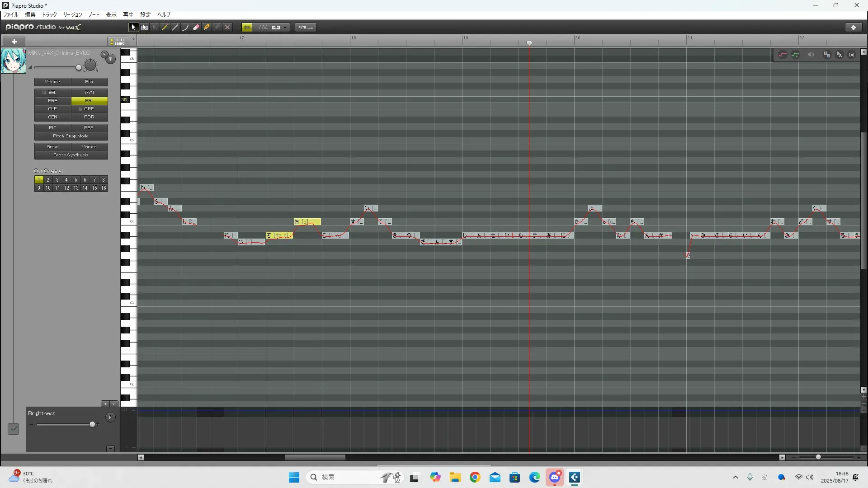
Task: Select the arrow pointer tool
Action: coord(133,28)
